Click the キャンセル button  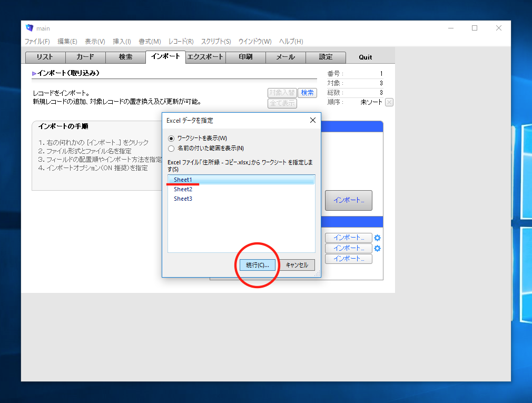pos(297,265)
